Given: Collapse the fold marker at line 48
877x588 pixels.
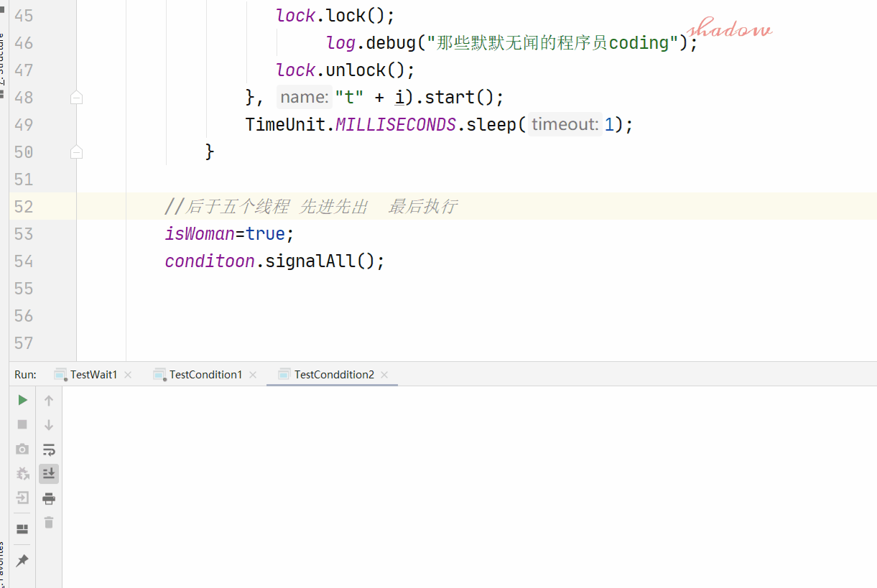Looking at the screenshot, I should tap(76, 98).
